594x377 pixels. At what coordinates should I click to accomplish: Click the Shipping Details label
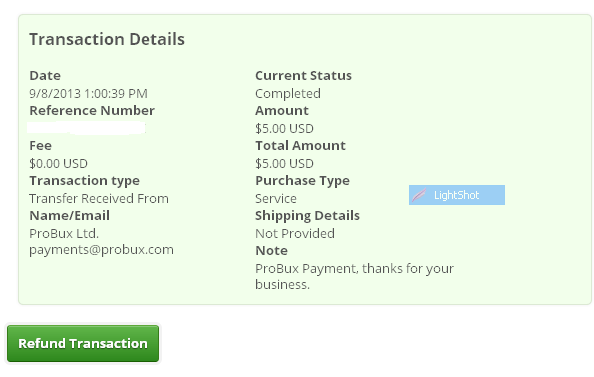(307, 216)
